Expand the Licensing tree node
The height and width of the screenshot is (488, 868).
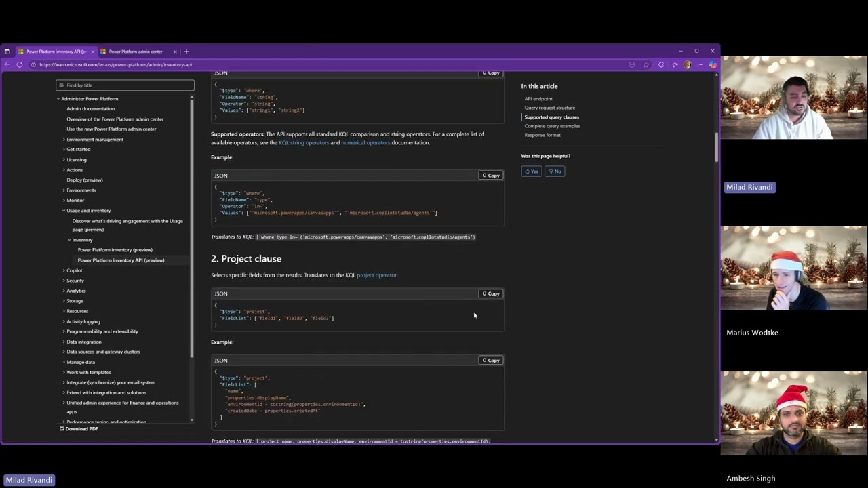(64, 160)
